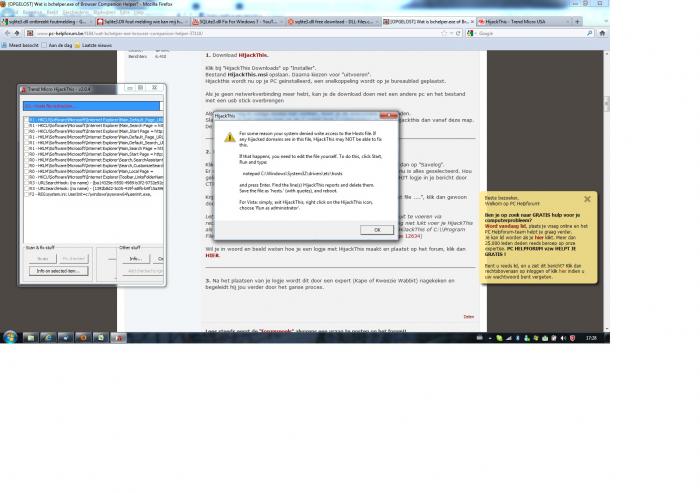Check the R1 HKCU Search Page entry
The height and width of the screenshot is (493, 700).
click(x=26, y=126)
